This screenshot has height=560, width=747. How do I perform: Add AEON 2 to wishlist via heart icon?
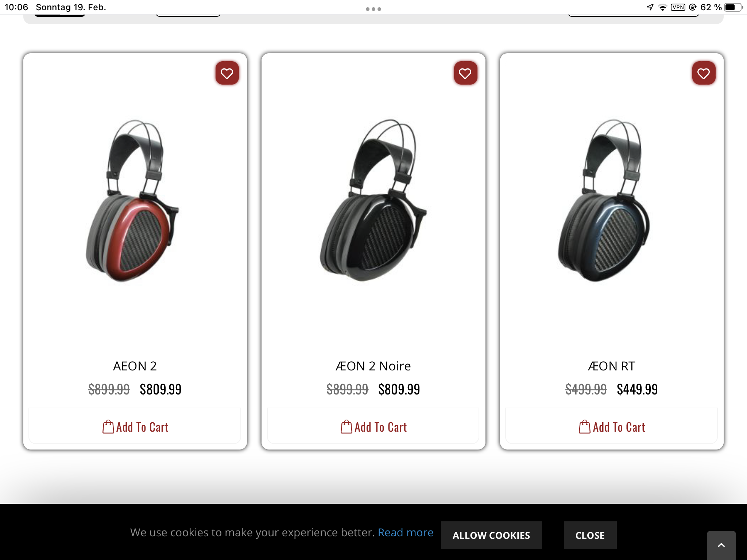point(227,73)
